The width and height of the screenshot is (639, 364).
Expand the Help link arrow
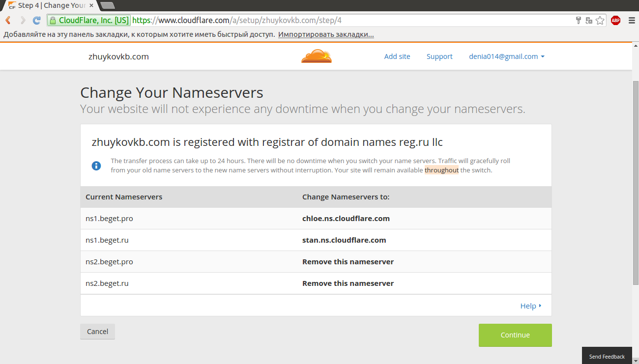tap(531, 306)
